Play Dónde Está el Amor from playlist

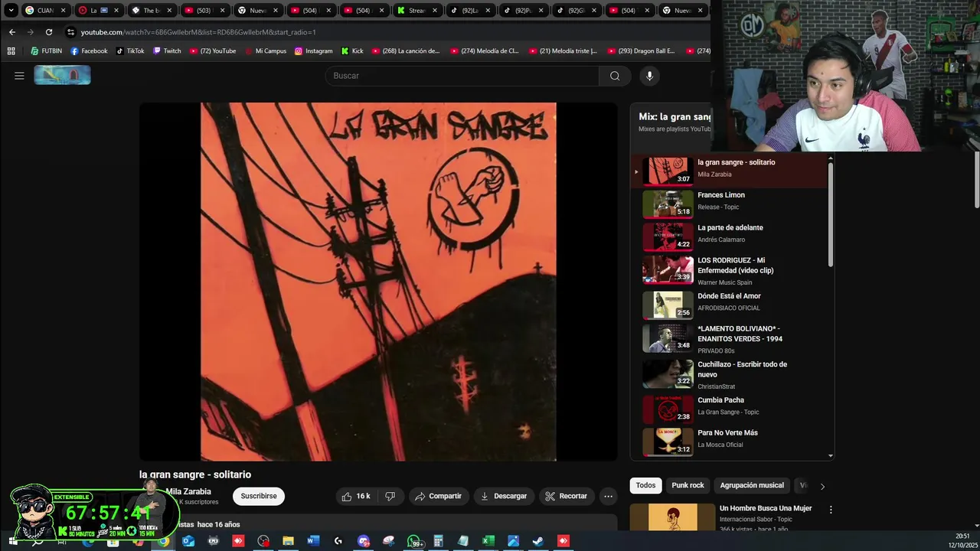click(x=730, y=305)
